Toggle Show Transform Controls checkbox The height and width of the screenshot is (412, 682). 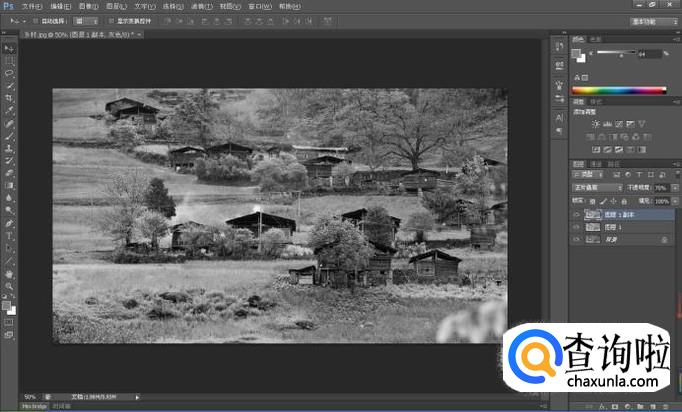111,21
